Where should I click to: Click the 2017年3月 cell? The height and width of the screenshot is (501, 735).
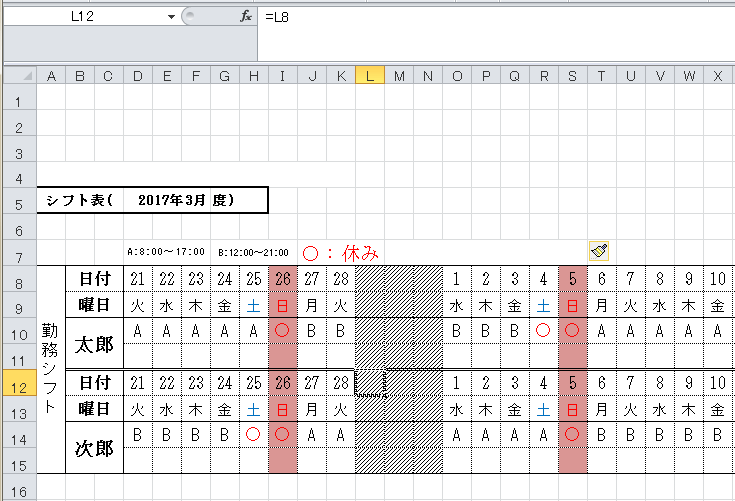pos(172,200)
